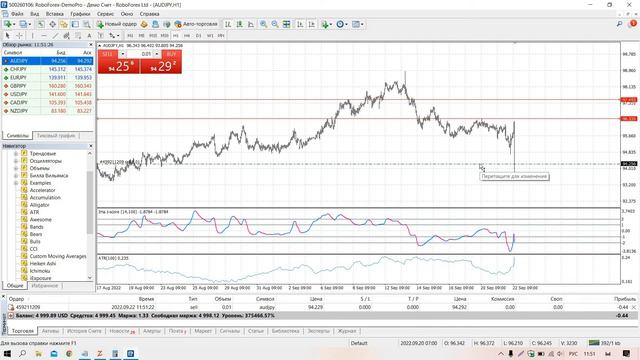Screen dimensions: 640x360
Task: Click the red BUY one-click button
Action: point(161,66)
